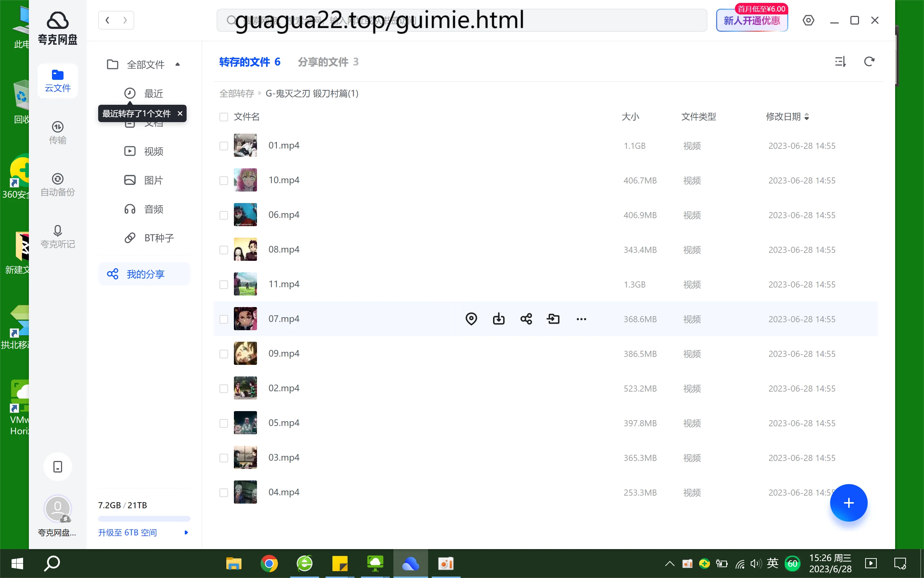Download 07.mp4 with the download icon

[499, 319]
